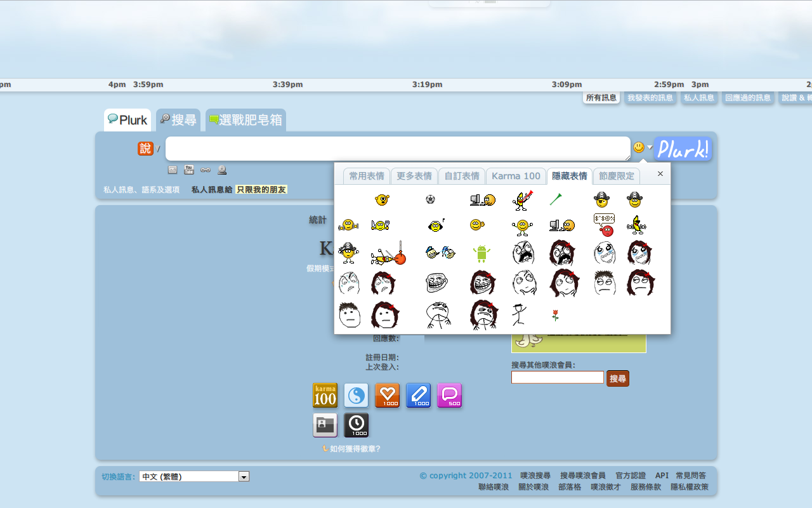Expand the arrow beside the smiley emoticon picker

point(650,147)
